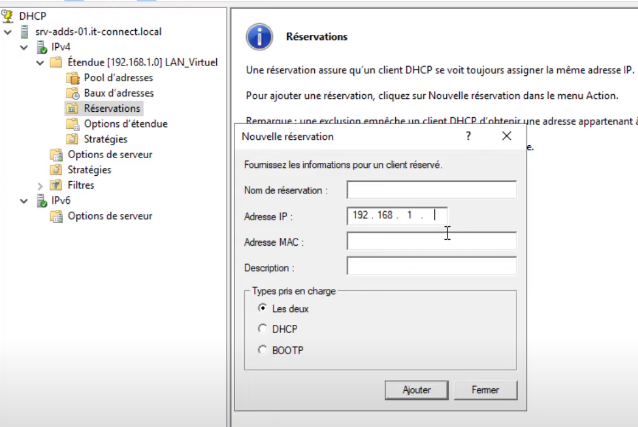Select the Filtres tree label
The height and width of the screenshot is (427, 638).
tap(81, 185)
